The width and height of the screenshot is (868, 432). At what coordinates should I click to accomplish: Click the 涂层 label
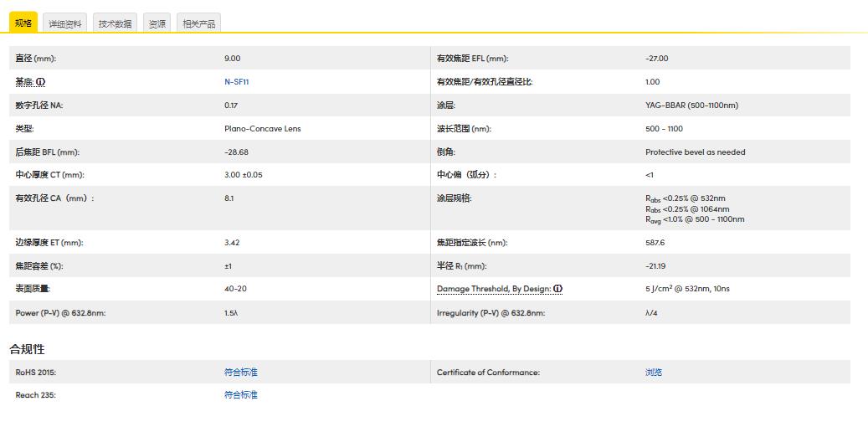point(445,105)
